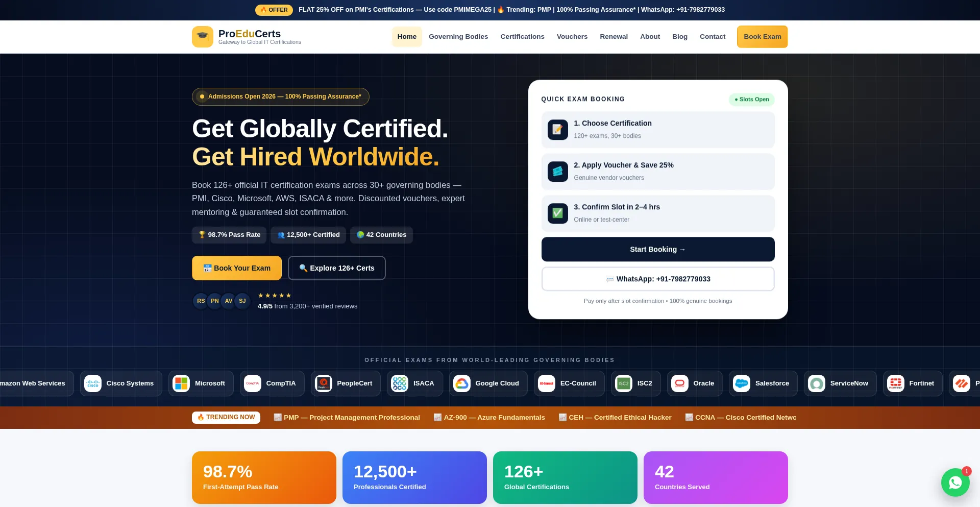The width and height of the screenshot is (980, 507).
Task: Click the PN reviewer avatar
Action: [214, 301]
